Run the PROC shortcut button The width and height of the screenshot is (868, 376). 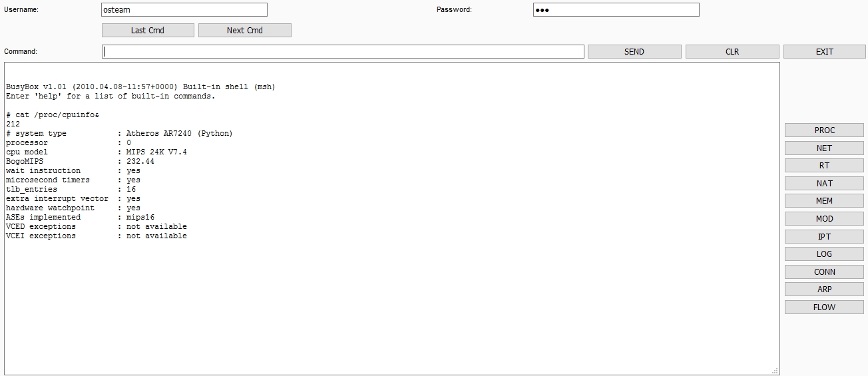[x=824, y=130]
